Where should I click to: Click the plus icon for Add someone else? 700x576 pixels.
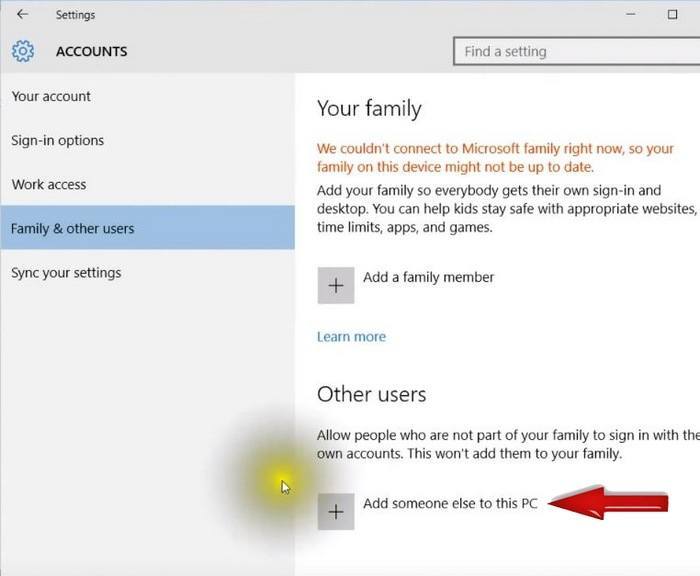(x=336, y=512)
